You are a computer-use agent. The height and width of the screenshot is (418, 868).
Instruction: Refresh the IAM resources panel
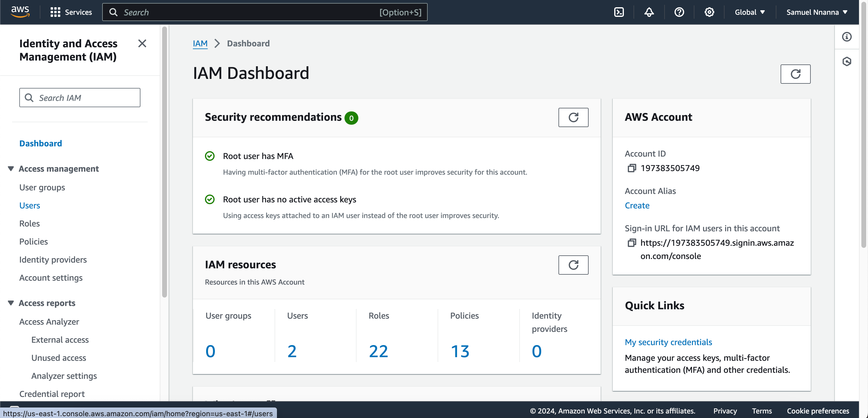click(x=573, y=265)
